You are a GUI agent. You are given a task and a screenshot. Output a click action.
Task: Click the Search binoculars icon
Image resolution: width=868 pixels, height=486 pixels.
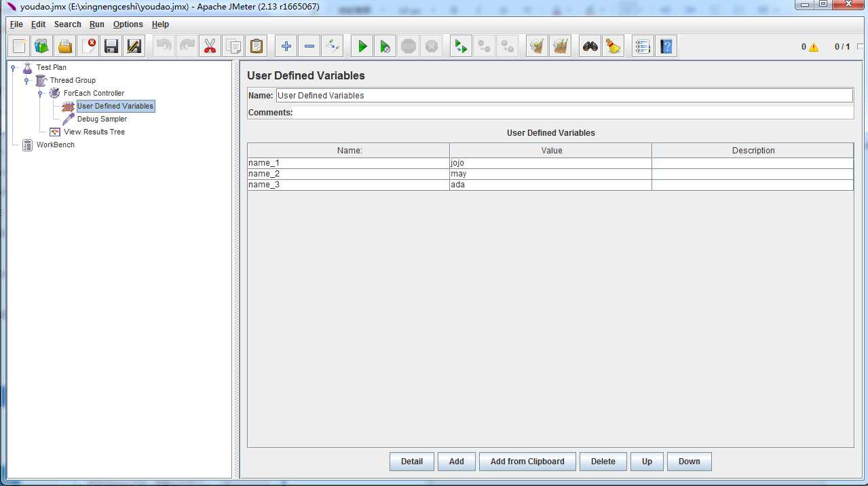pyautogui.click(x=590, y=46)
